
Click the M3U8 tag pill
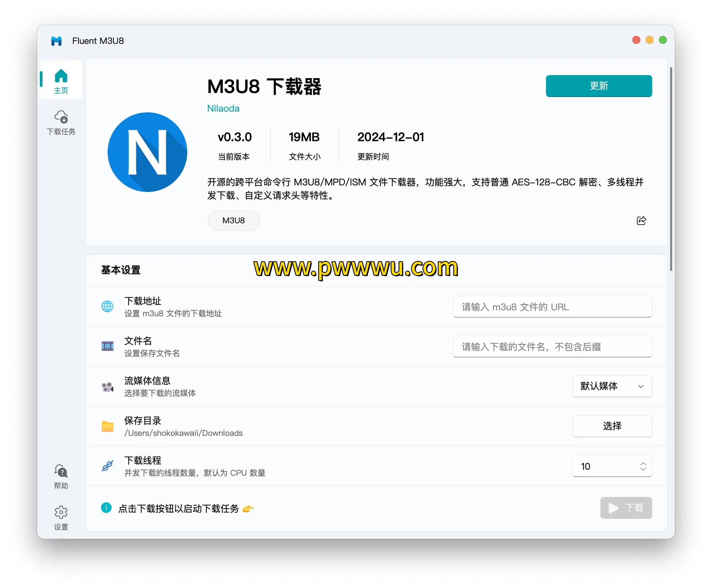coord(233,221)
